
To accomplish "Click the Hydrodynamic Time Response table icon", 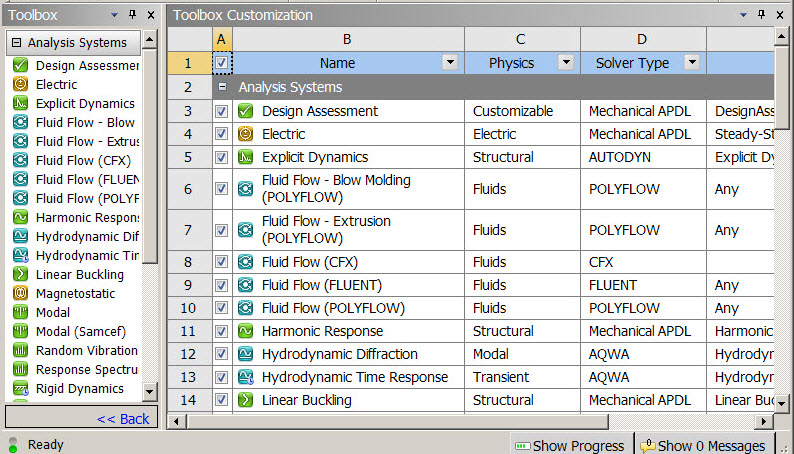I will 246,377.
